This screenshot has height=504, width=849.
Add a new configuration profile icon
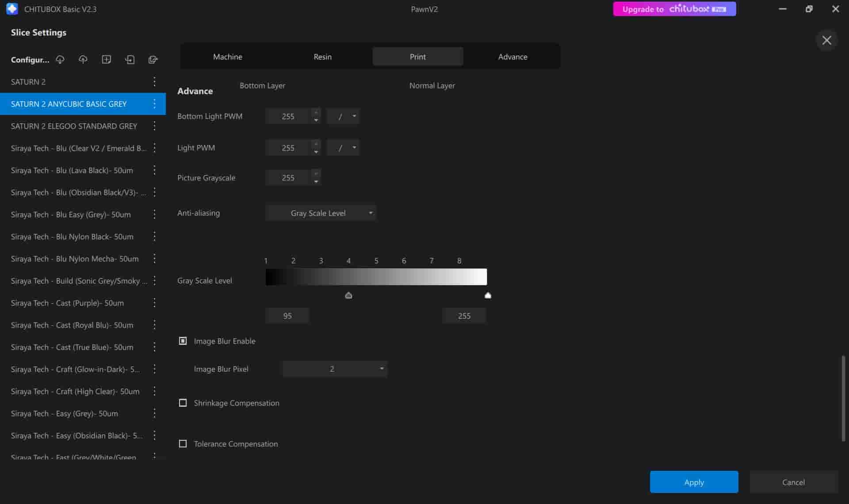pos(107,59)
